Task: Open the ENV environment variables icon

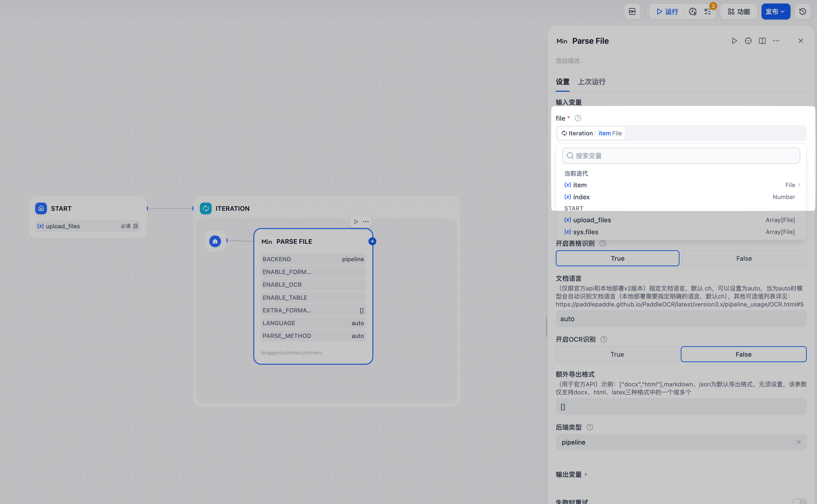Action: [x=632, y=12]
